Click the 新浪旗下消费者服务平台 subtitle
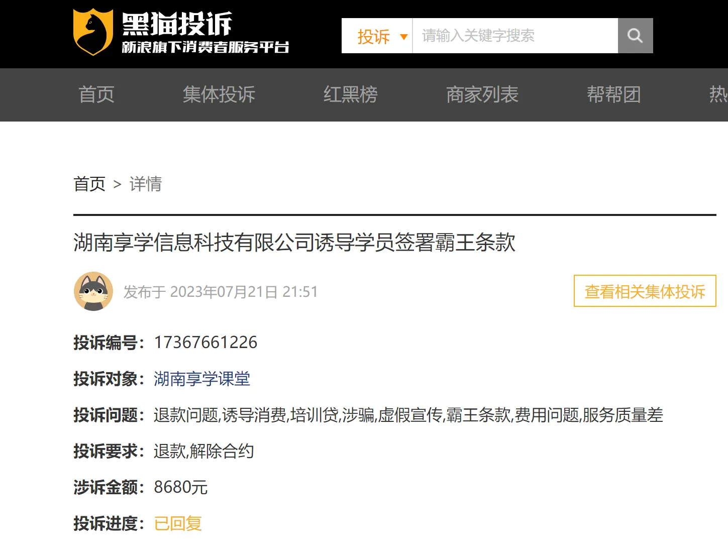Screen dimensions: 728x560 point(205,47)
